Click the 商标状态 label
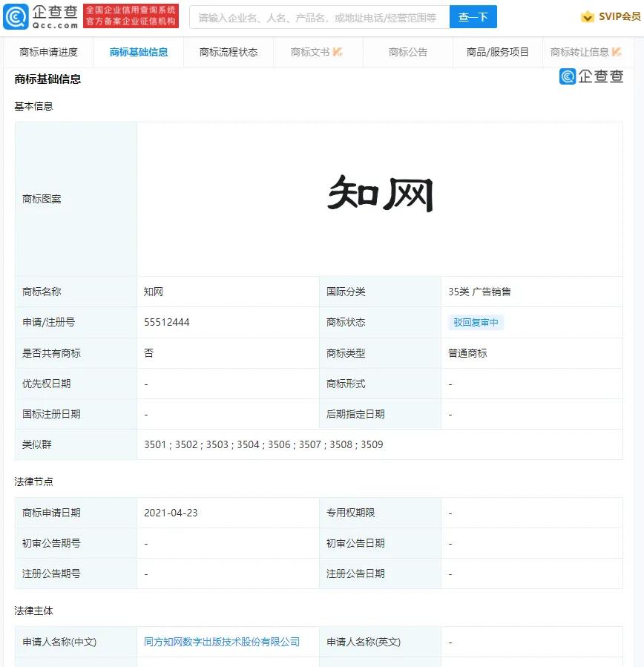The height and width of the screenshot is (667, 644). pyautogui.click(x=346, y=323)
